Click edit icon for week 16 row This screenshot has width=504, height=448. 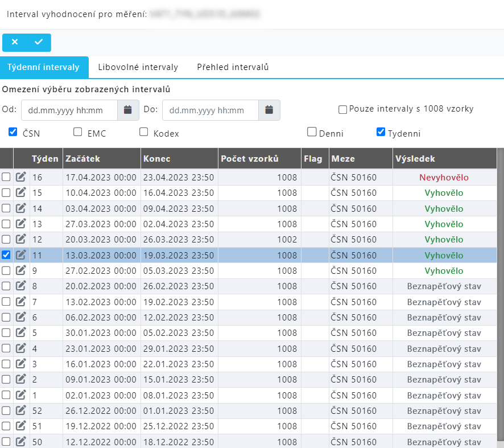click(21, 177)
